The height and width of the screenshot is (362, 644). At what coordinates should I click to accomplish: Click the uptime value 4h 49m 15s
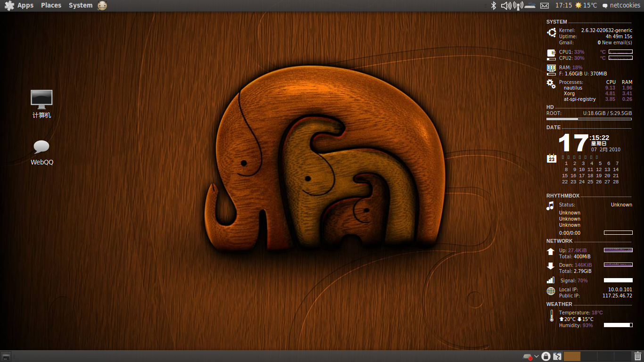click(x=619, y=36)
